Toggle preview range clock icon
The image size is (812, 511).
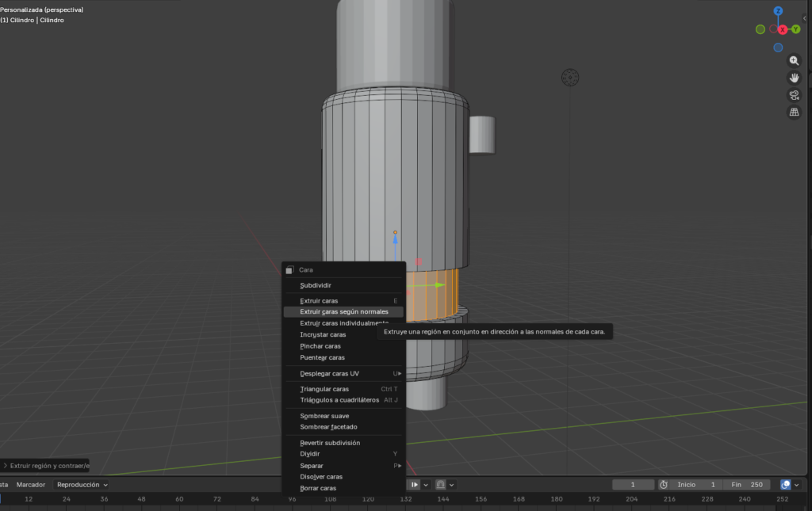pos(664,485)
